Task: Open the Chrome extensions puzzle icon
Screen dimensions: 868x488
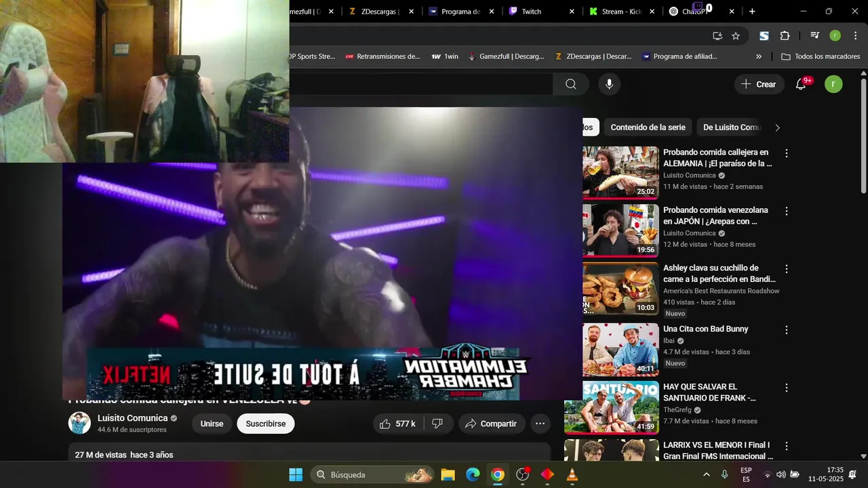Action: 785,36
